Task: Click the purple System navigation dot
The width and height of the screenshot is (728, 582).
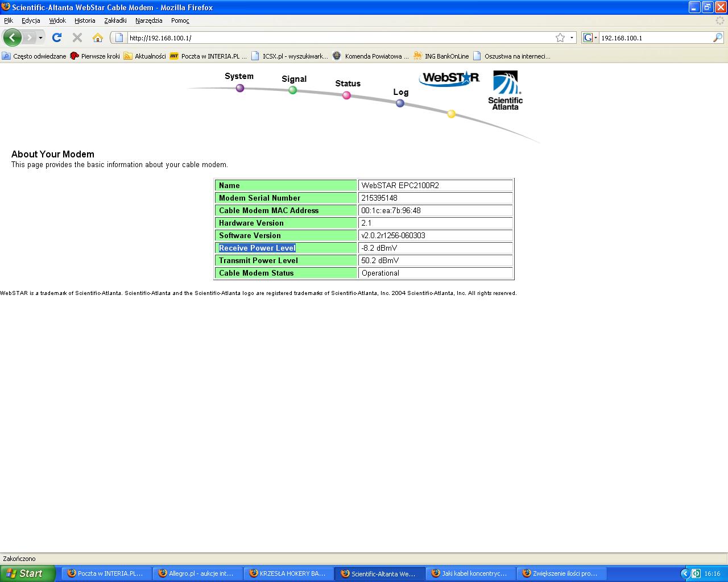Action: tap(240, 88)
